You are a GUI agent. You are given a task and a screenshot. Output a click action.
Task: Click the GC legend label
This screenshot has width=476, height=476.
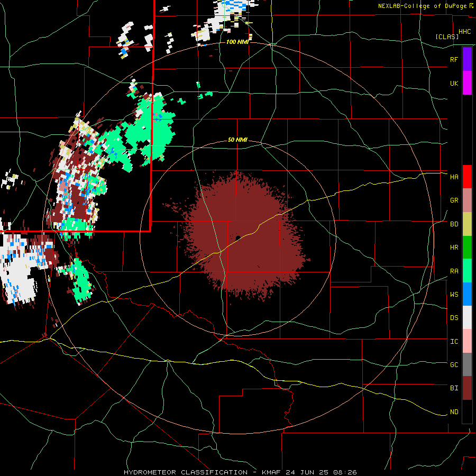coord(454,365)
